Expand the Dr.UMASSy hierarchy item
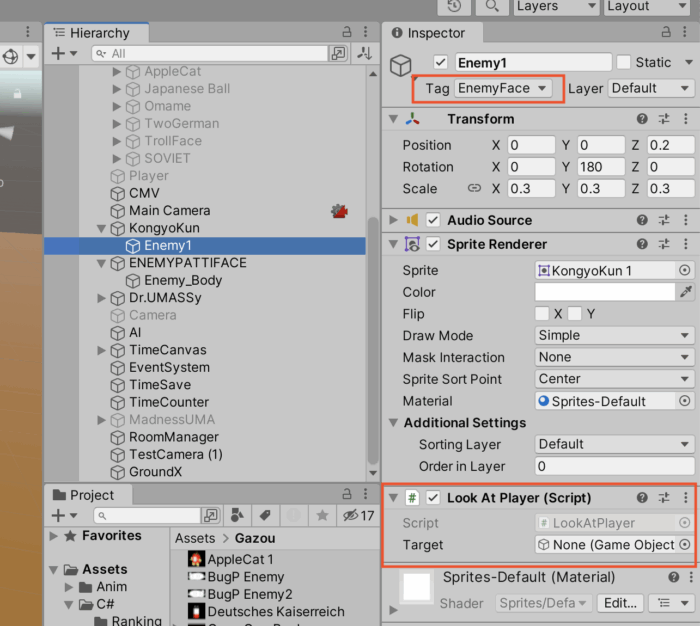The image size is (700, 626). (x=101, y=298)
